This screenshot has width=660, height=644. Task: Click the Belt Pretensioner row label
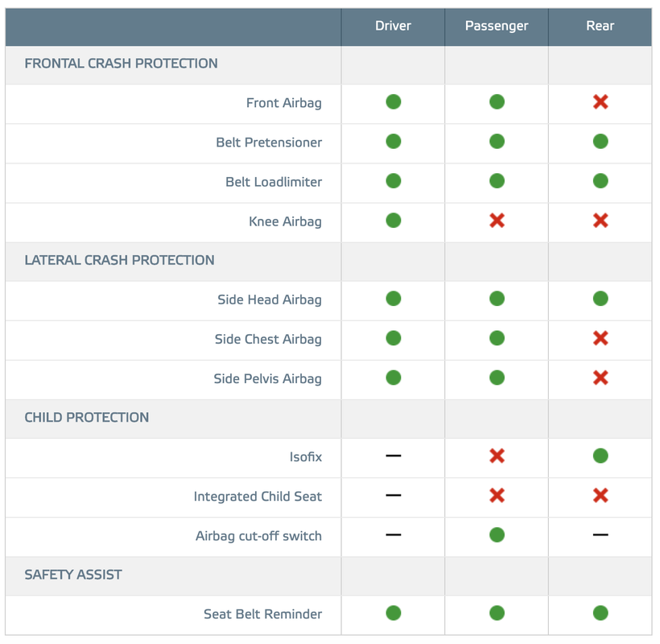click(269, 142)
